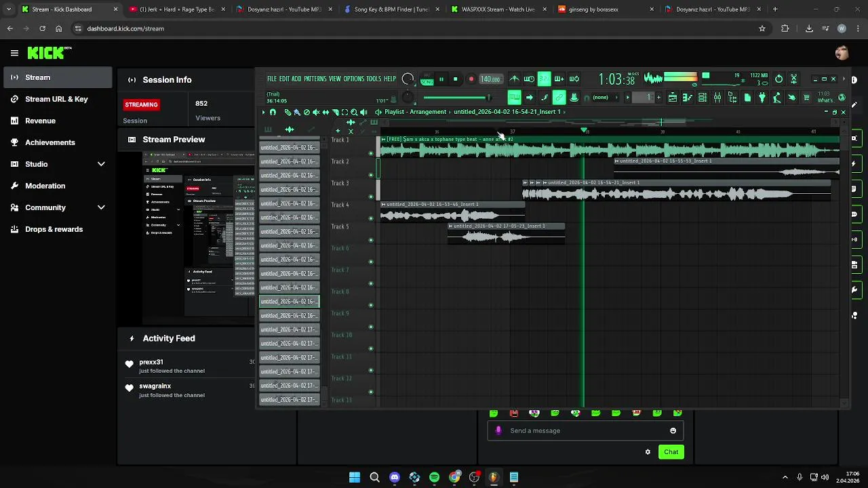Open the Plugin picker plug icon
The height and width of the screenshot is (488, 868).
click(x=762, y=98)
